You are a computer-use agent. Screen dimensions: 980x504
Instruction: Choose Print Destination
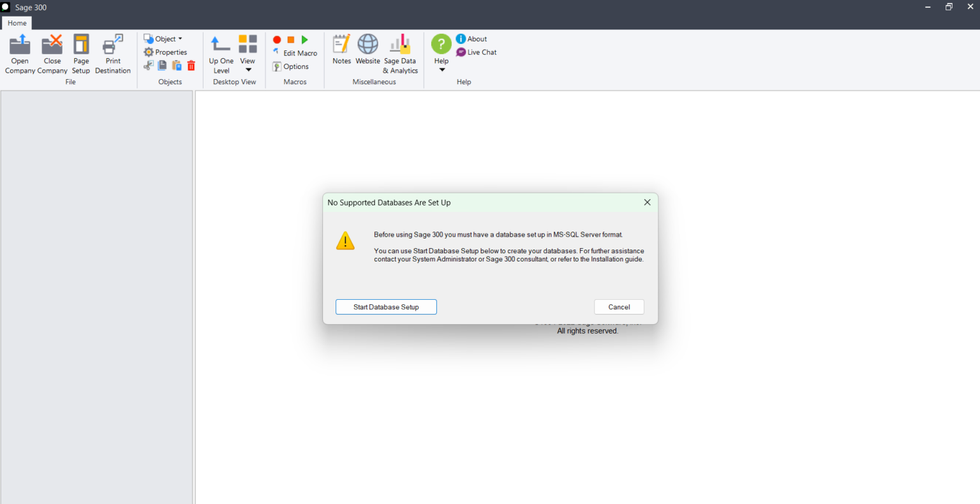(113, 54)
